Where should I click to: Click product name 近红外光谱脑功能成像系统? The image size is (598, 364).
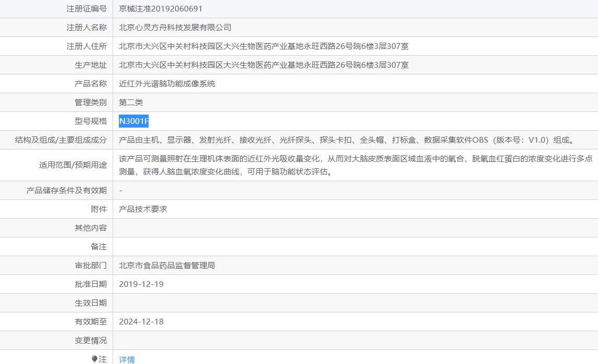pyautogui.click(x=167, y=84)
